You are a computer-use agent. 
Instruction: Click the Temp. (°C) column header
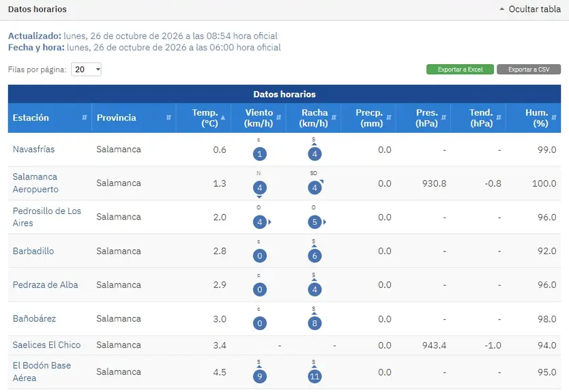point(203,118)
